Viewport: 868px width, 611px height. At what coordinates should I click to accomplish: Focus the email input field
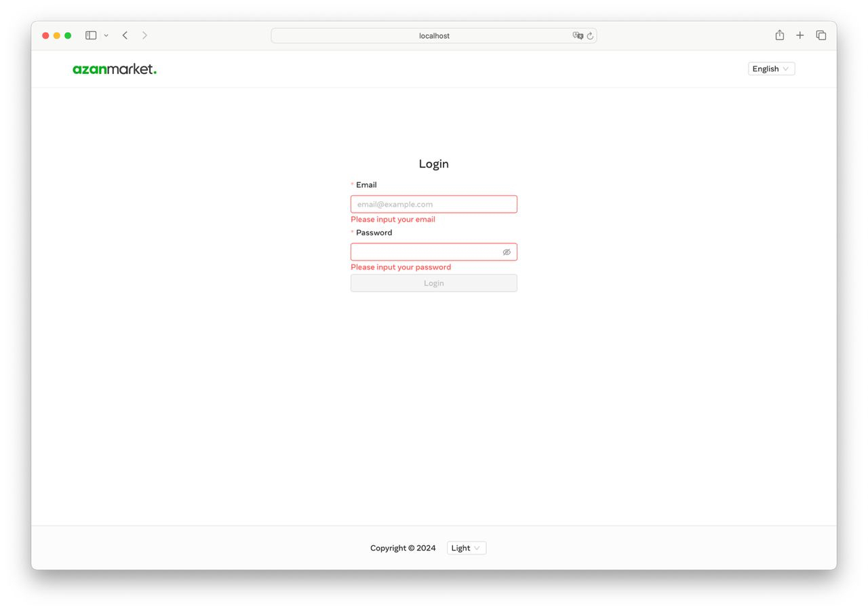(434, 203)
